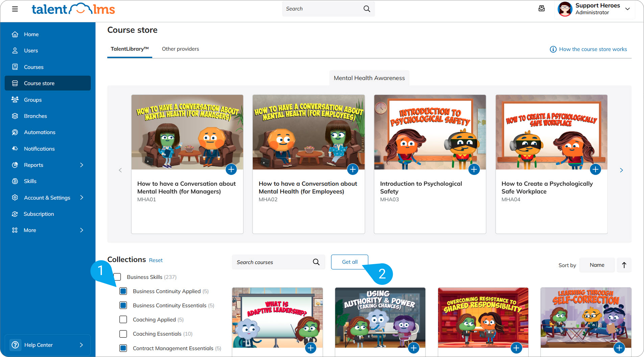644x357 pixels.
Task: Check the Coaching Applied checkbox
Action: tap(123, 320)
